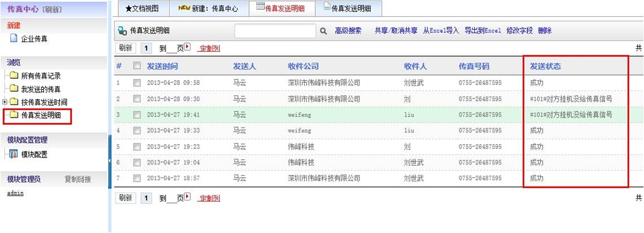Sort by 发送人 column header

pyautogui.click(x=245, y=66)
